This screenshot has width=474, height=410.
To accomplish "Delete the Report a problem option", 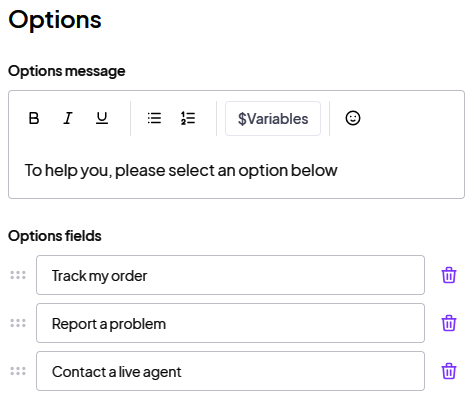I will click(449, 323).
